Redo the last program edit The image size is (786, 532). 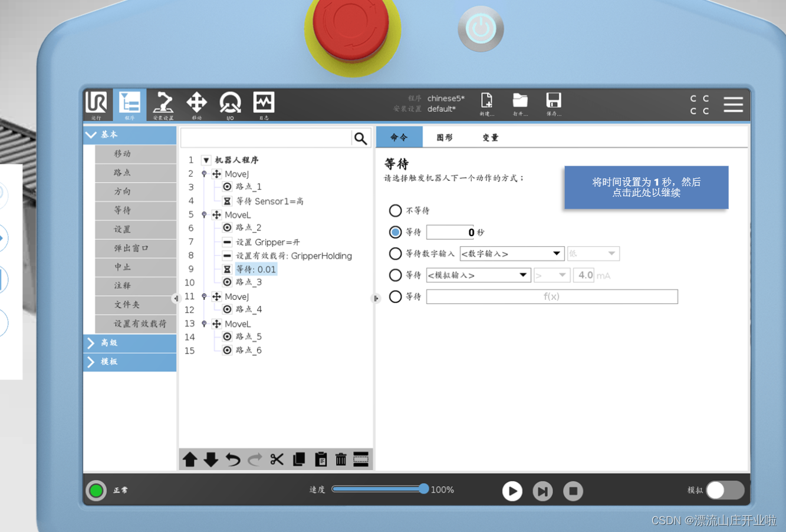(x=255, y=460)
